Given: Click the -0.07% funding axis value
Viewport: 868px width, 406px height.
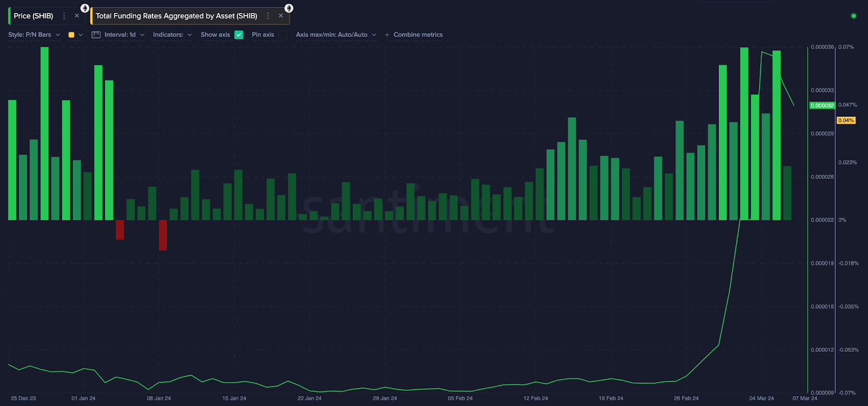Looking at the screenshot, I should (847, 392).
